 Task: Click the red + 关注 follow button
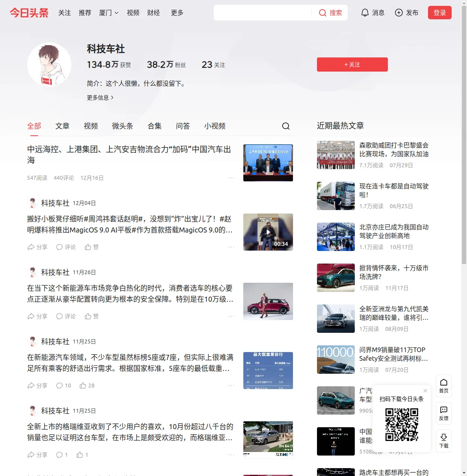pyautogui.click(x=352, y=65)
